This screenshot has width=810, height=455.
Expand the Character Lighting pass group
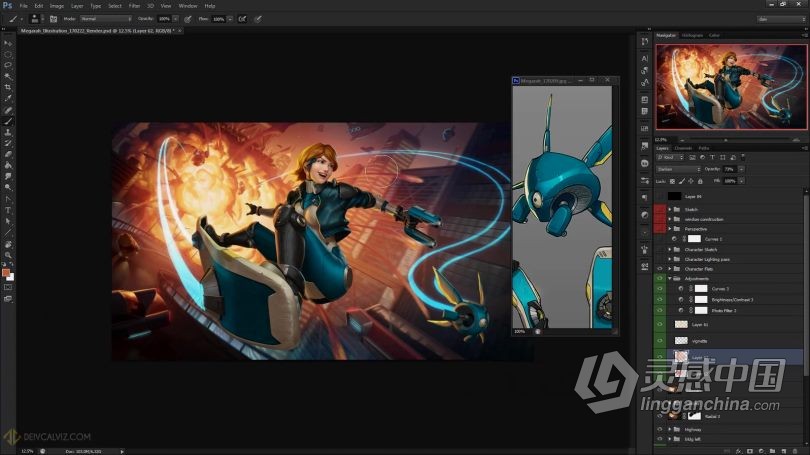tap(670, 259)
